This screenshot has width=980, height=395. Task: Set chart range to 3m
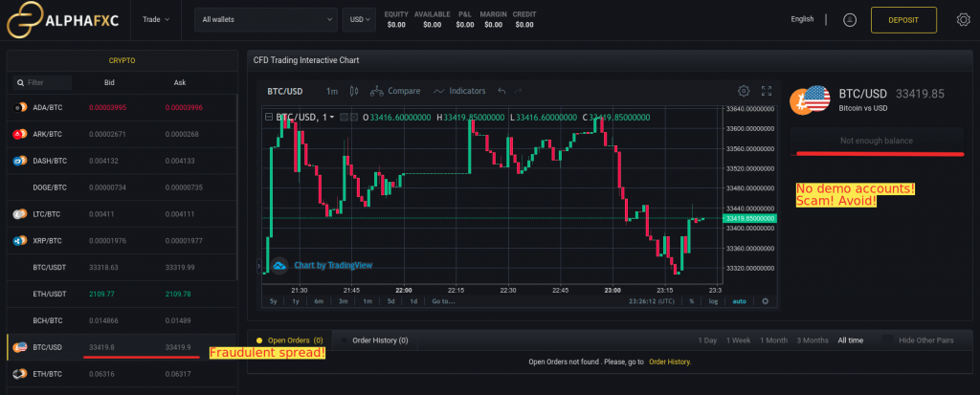(344, 301)
